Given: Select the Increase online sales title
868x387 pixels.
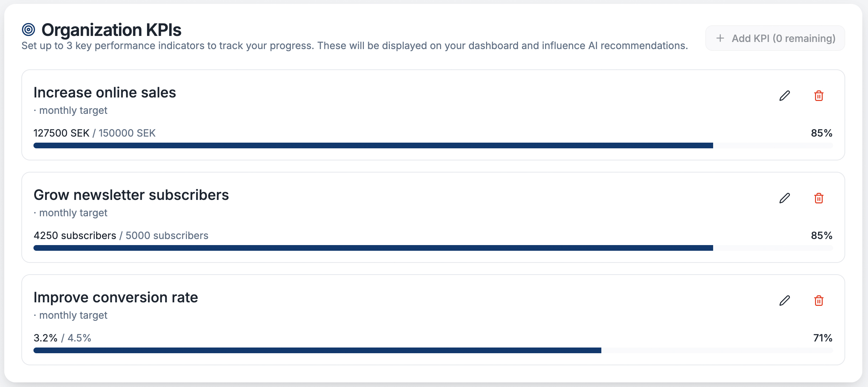Looking at the screenshot, I should click(x=105, y=92).
